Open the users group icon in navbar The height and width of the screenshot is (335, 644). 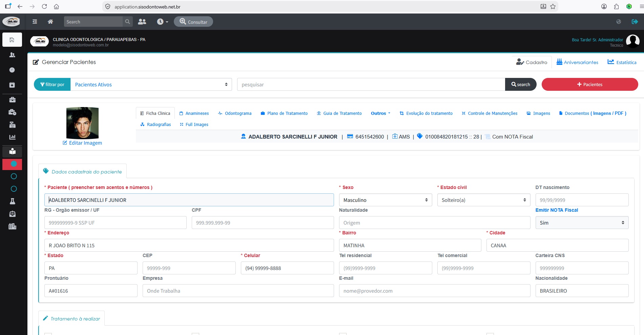click(142, 22)
